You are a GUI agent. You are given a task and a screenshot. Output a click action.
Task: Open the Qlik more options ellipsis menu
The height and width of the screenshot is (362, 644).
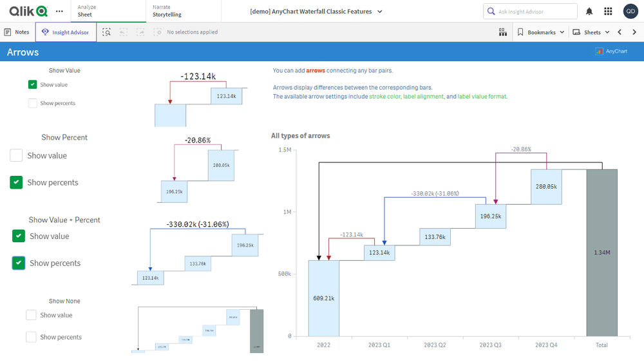click(59, 11)
